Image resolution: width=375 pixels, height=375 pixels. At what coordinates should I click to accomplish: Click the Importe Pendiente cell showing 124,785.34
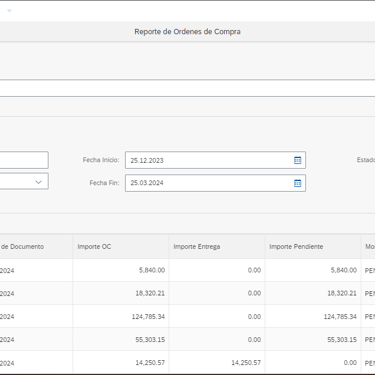pyautogui.click(x=313, y=316)
